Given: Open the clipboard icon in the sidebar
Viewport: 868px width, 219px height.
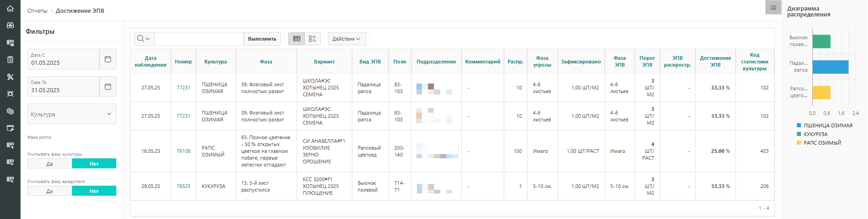Looking at the screenshot, I should point(10,60).
